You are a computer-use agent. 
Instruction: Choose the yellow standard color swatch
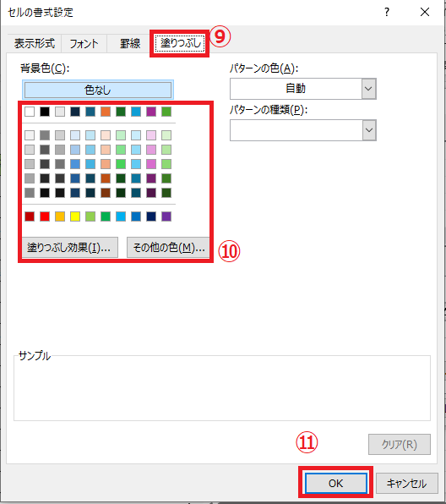pyautogui.click(x=75, y=216)
